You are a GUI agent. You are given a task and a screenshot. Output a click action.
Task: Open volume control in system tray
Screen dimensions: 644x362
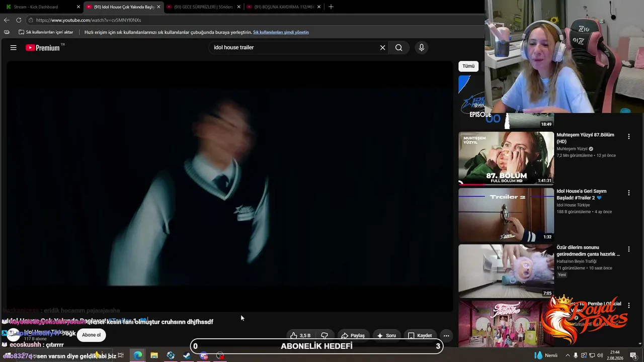600,355
